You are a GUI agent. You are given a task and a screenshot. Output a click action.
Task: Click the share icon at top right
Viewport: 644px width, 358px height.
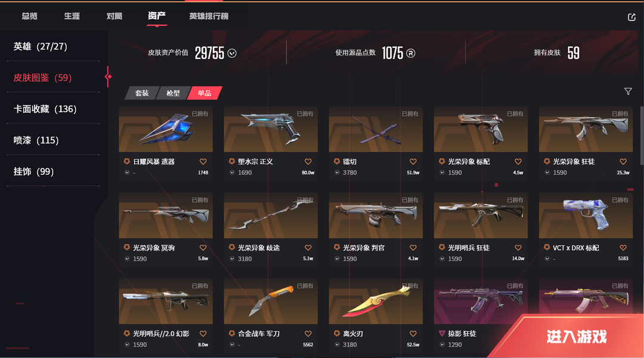click(631, 17)
